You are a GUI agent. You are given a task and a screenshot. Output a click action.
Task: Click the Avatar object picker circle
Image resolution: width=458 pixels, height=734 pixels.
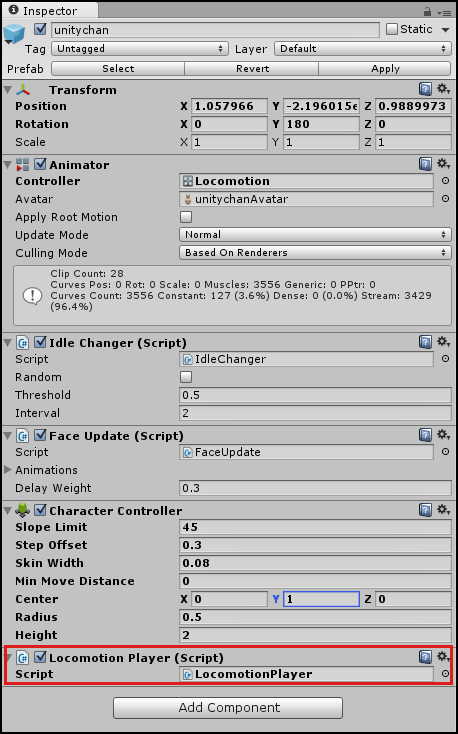point(445,199)
